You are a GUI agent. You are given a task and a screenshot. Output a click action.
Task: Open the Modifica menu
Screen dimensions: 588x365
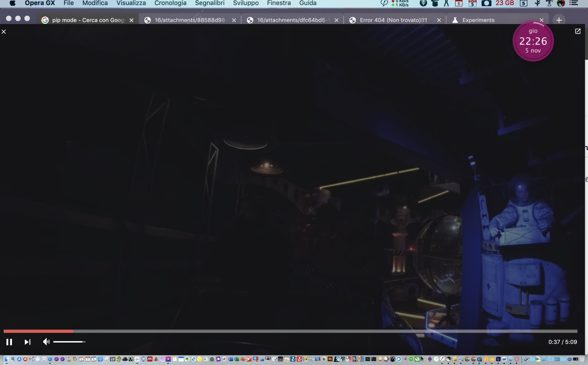pyautogui.click(x=95, y=3)
